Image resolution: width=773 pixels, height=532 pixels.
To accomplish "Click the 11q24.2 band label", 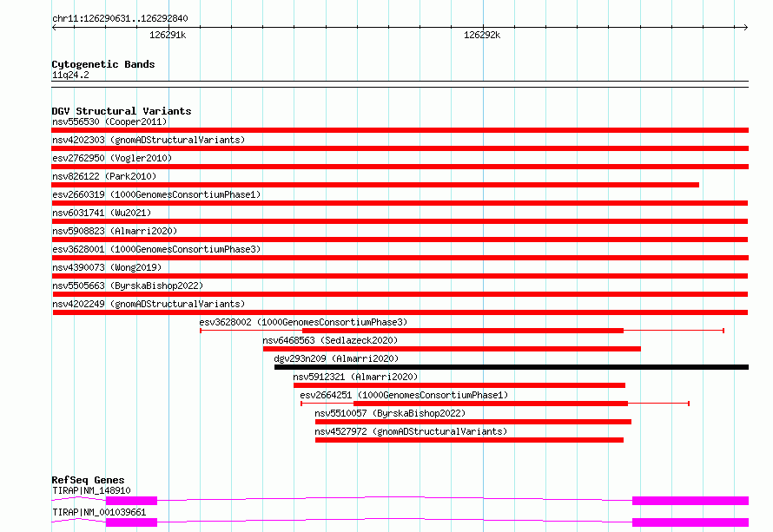I will tap(70, 75).
